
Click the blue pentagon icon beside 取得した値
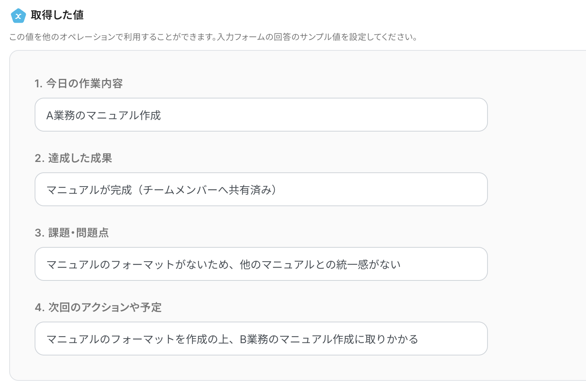coord(18,16)
